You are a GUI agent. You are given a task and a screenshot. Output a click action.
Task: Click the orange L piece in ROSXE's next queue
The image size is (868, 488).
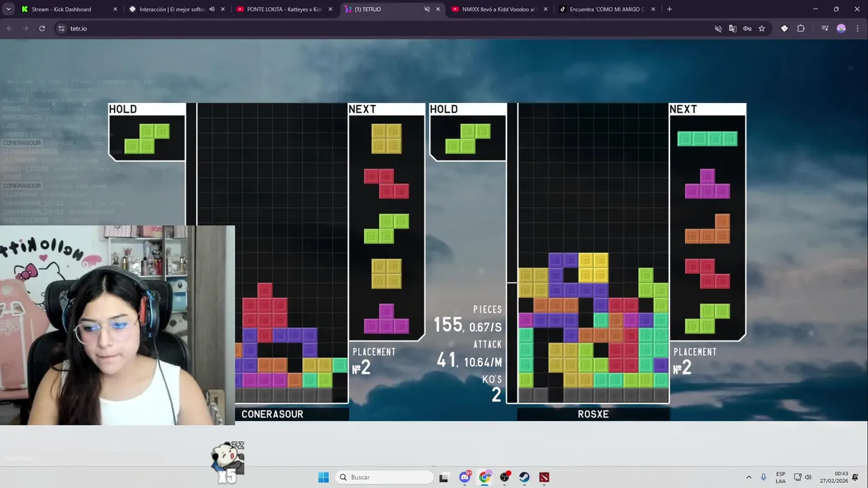(707, 228)
